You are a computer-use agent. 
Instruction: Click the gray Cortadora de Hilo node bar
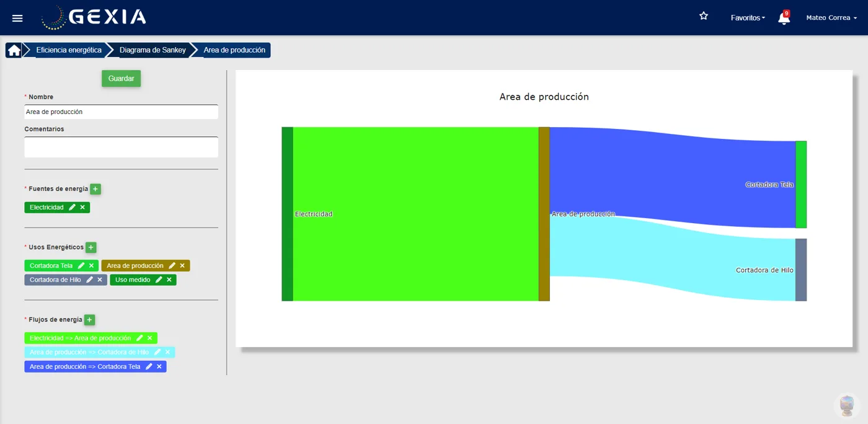point(801,270)
